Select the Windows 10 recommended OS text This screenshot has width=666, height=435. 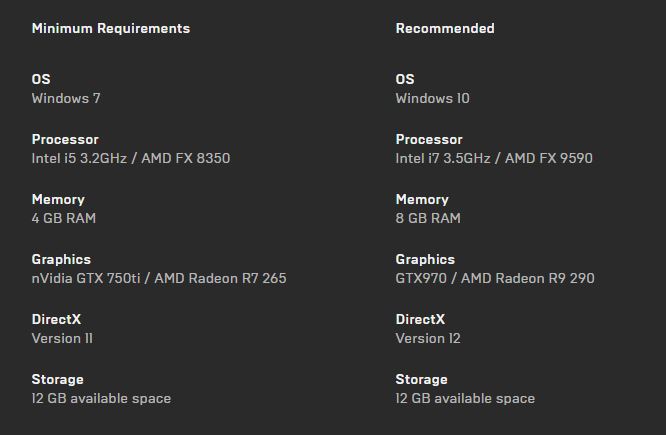pos(432,98)
